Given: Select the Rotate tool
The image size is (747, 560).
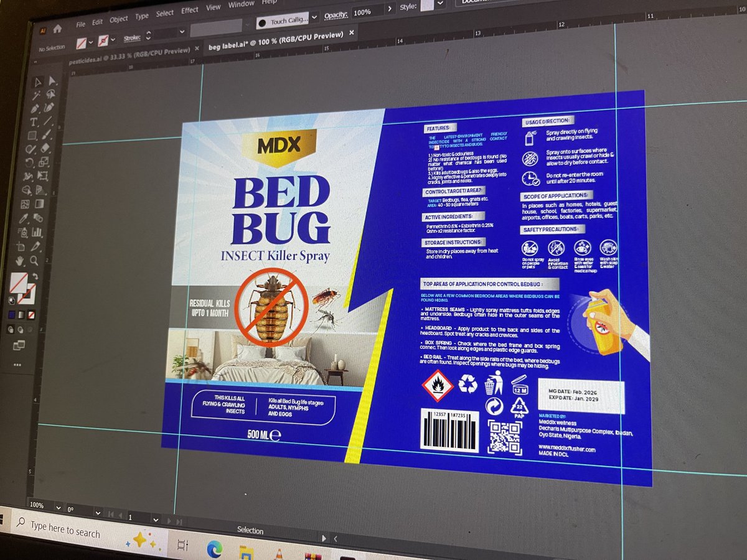Looking at the screenshot, I should pos(29,162).
